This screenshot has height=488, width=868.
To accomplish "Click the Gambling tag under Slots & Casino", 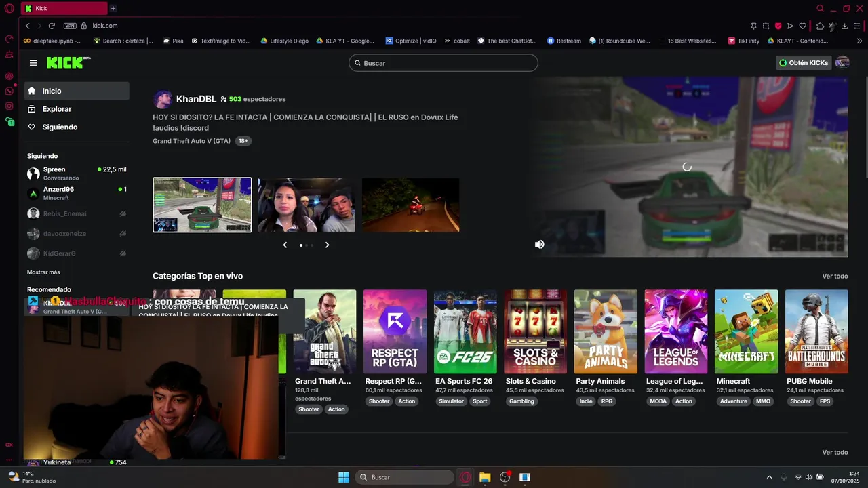I will pos(521,401).
